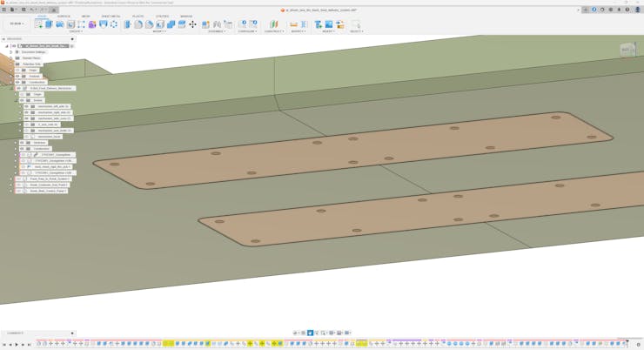
Task: Click the Inspect measure icon
Action: pyautogui.click(x=293, y=24)
